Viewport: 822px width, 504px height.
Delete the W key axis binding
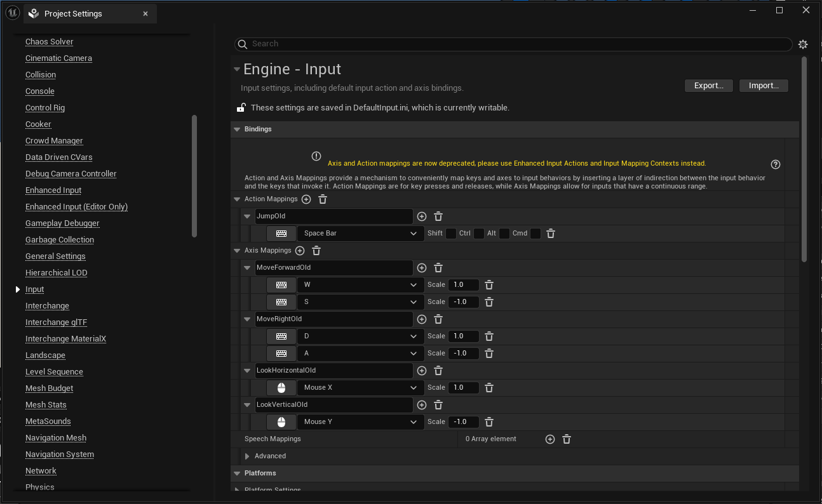tap(489, 285)
